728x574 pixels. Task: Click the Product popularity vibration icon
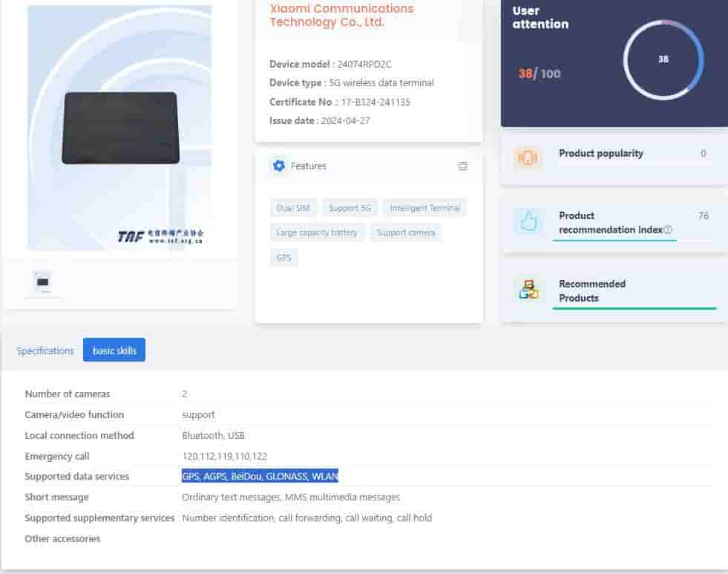(528, 157)
